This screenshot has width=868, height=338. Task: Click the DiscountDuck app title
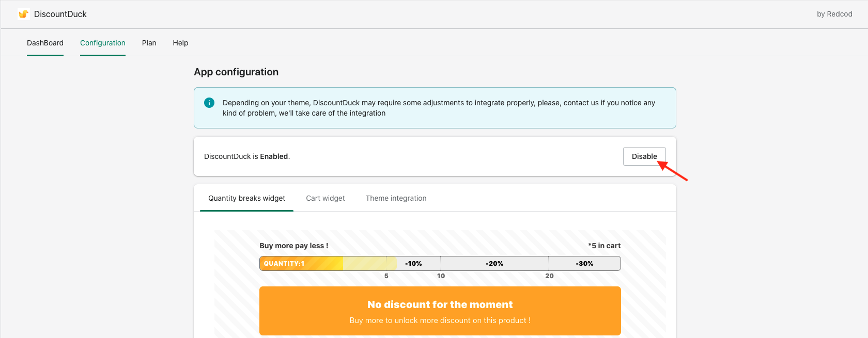tap(60, 14)
